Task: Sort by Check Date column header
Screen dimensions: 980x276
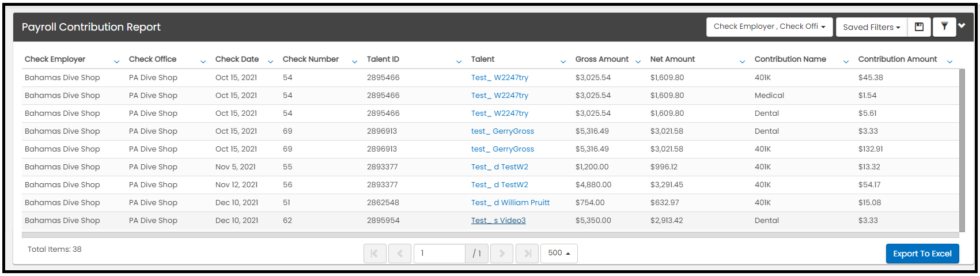Action: [237, 59]
